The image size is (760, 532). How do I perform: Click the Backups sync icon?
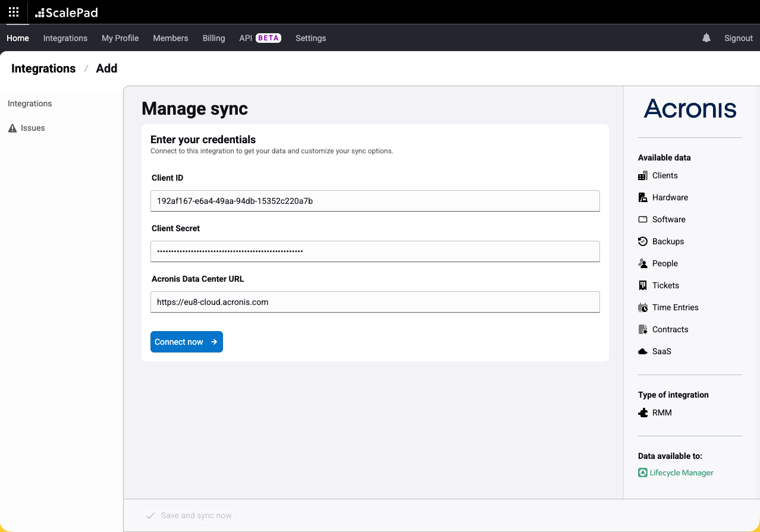point(642,241)
